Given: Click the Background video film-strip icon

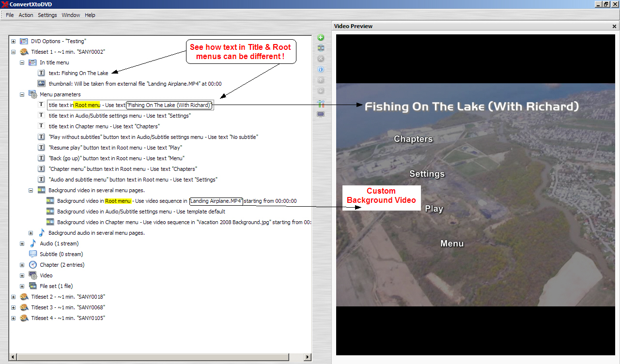Looking at the screenshot, I should point(42,190).
